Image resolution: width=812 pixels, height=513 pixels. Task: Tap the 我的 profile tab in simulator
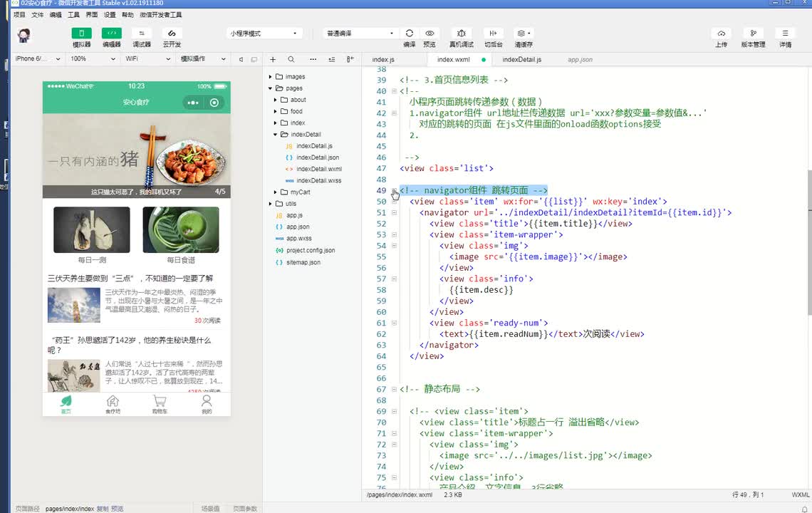(x=207, y=404)
